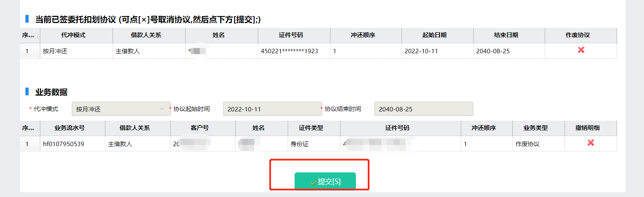Open the 代冲模式 dropdown showing 按月冲还
Image resolution: width=644 pixels, height=197 pixels.
(121, 109)
